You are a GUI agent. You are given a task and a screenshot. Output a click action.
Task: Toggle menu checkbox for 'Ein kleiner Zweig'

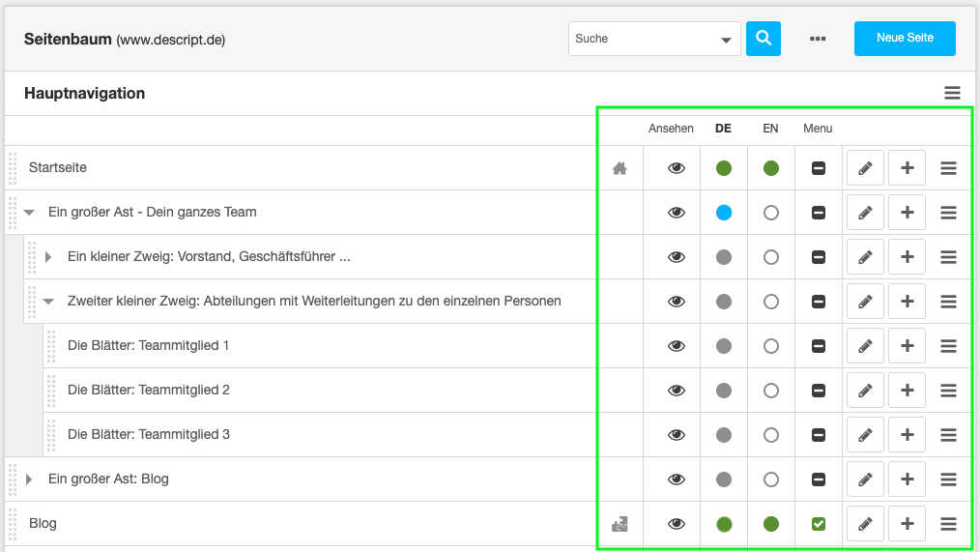pos(819,257)
